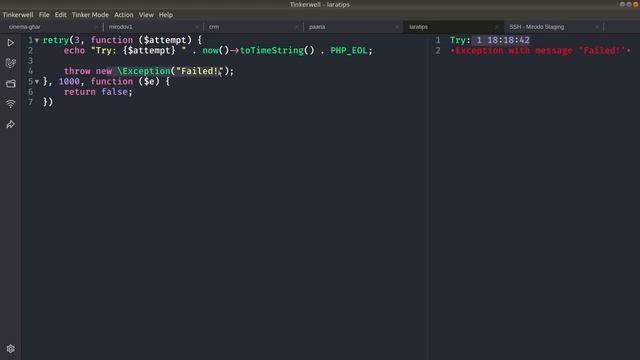640x360 pixels.
Task: Open the Tinkerwell menu
Action: point(18,15)
